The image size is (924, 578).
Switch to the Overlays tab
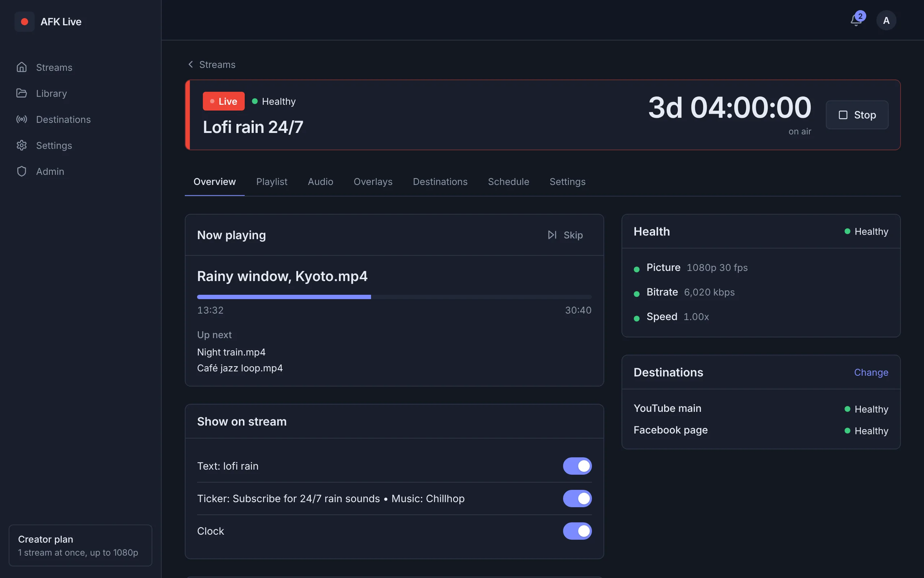click(372, 182)
